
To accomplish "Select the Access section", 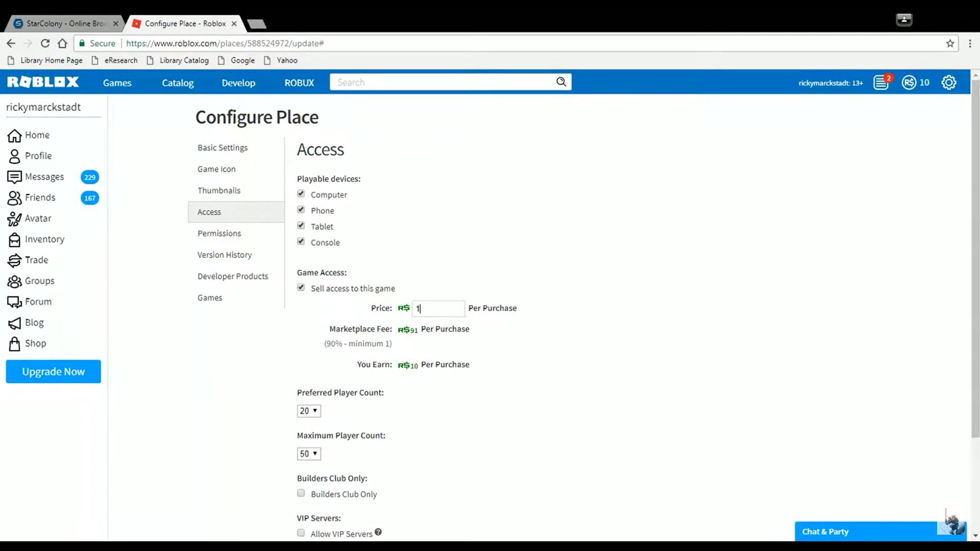I will pos(236,212).
